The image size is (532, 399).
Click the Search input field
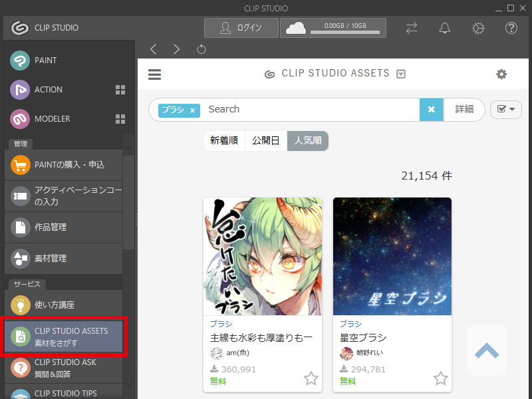tap(309, 110)
